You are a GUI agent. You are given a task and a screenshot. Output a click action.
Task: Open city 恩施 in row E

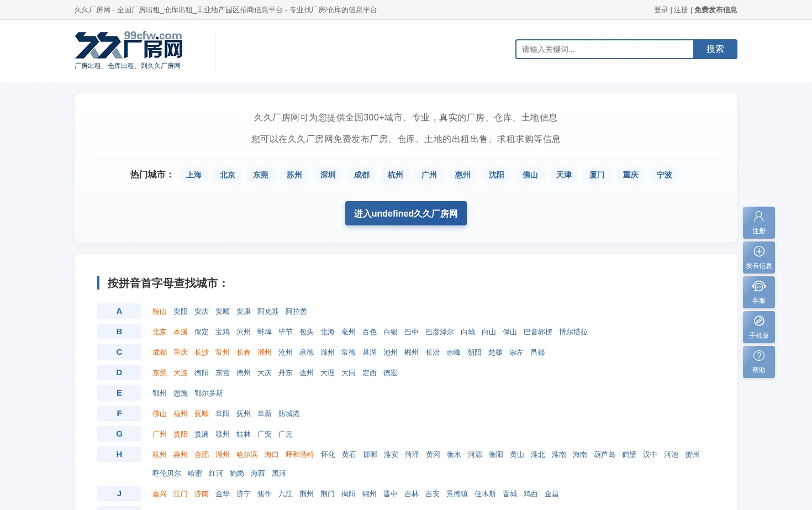(x=181, y=393)
